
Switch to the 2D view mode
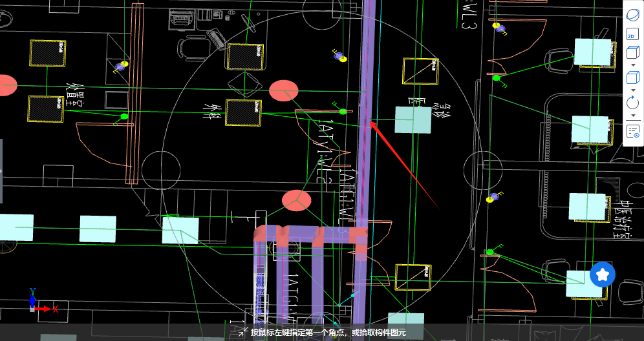point(632,36)
